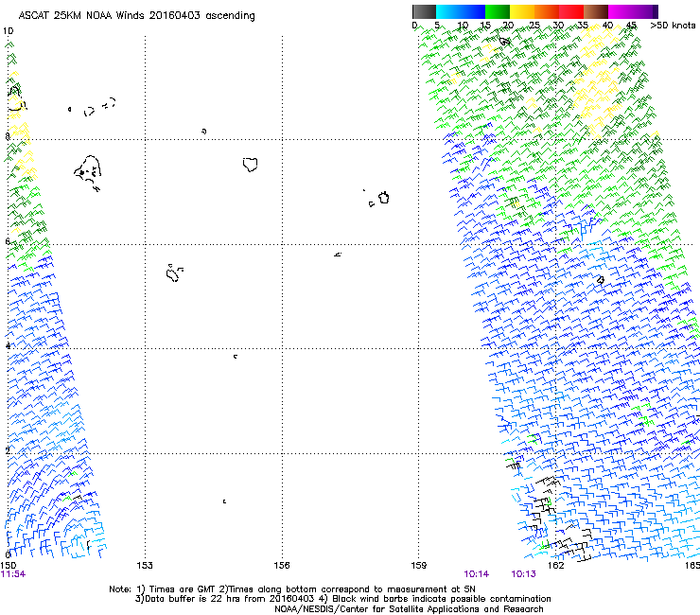The height and width of the screenshot is (615, 700).
Task: Click the '40' label under the color bar
Action: click(607, 26)
